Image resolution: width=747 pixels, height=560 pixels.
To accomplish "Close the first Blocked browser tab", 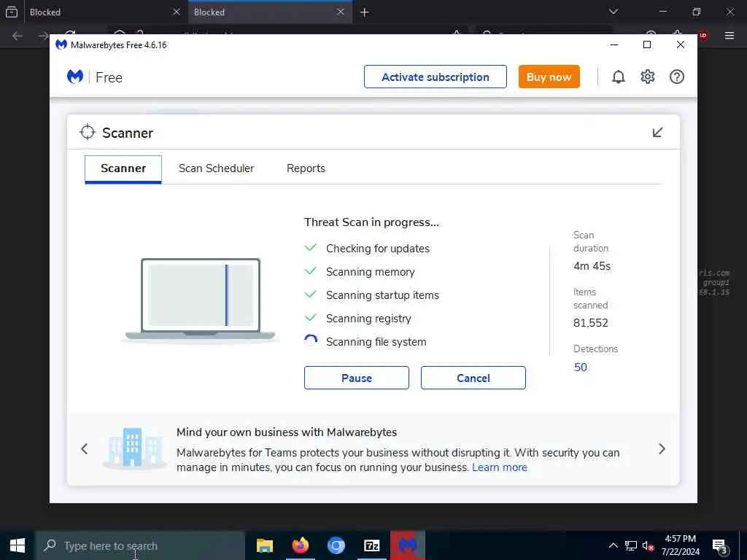I will point(177,12).
